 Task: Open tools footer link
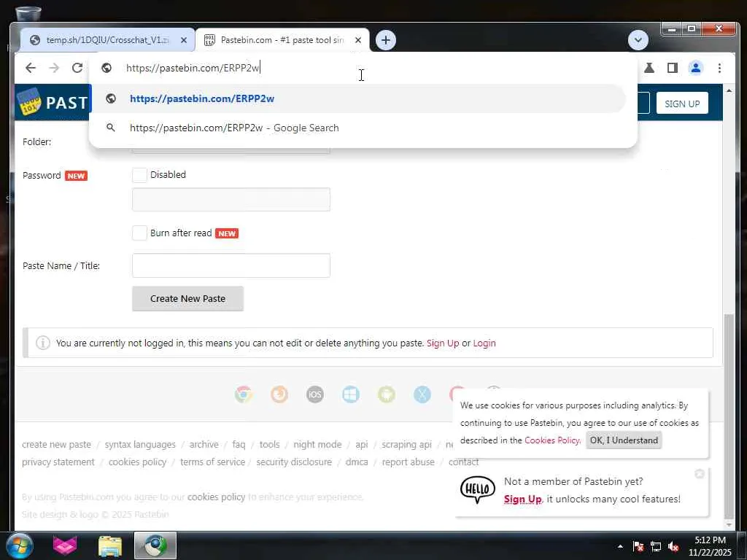pos(269,444)
